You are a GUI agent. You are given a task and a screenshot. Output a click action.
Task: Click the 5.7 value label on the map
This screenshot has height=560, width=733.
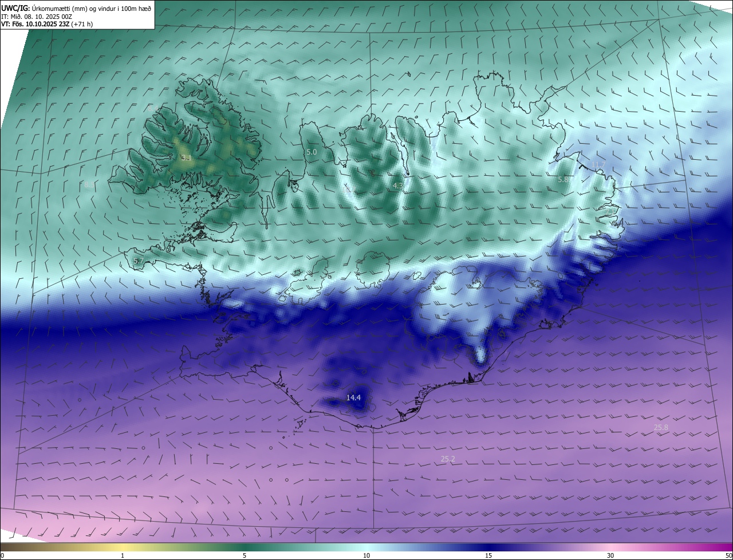click(x=138, y=261)
